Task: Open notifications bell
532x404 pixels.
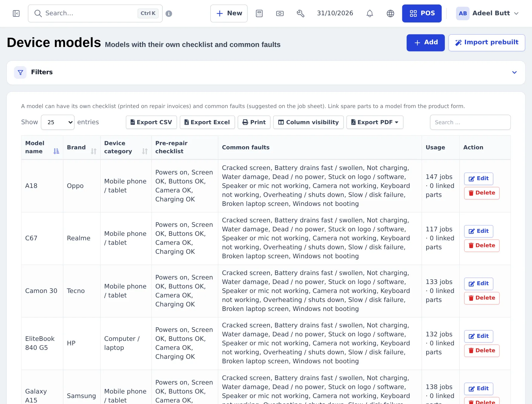Action: [370, 13]
